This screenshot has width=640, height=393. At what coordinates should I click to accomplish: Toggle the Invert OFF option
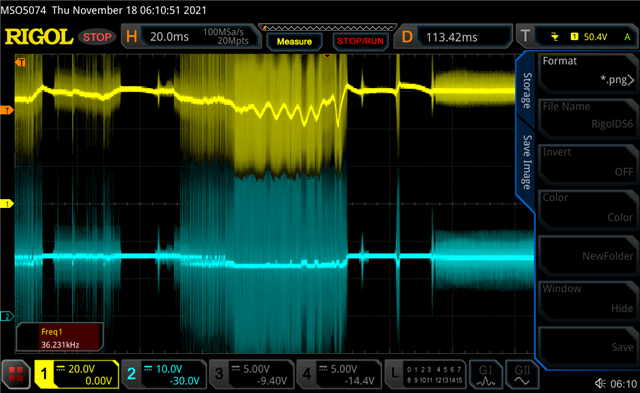(x=587, y=162)
